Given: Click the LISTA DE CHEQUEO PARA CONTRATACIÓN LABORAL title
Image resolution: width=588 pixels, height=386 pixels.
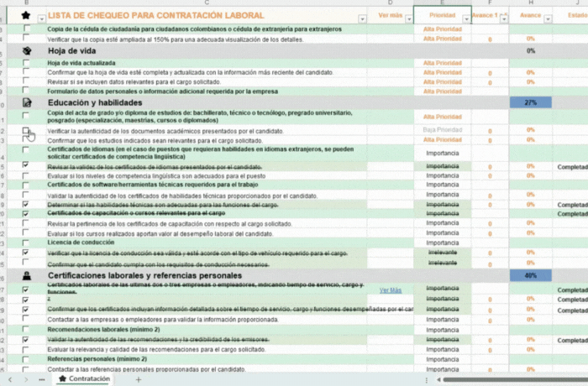Looking at the screenshot, I should 156,15.
